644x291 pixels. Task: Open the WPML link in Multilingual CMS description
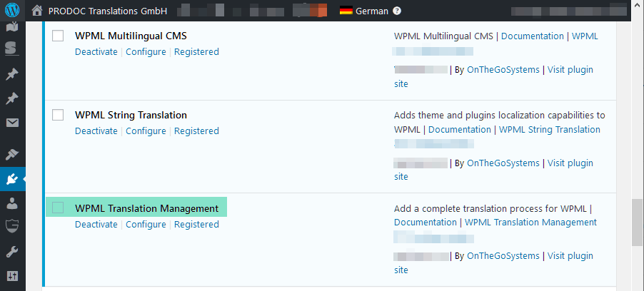point(585,36)
